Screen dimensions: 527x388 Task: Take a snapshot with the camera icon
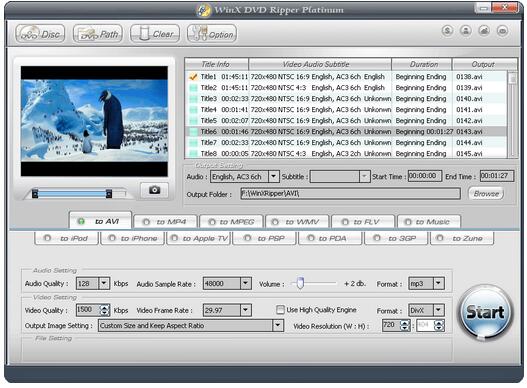coord(154,190)
